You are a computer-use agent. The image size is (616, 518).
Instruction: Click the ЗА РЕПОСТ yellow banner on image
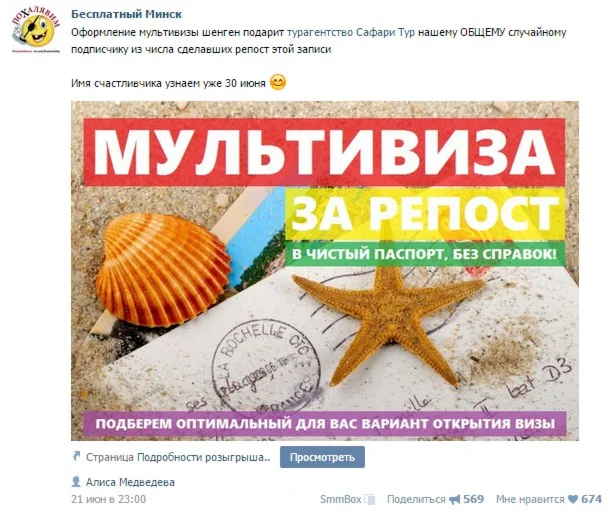point(425,214)
